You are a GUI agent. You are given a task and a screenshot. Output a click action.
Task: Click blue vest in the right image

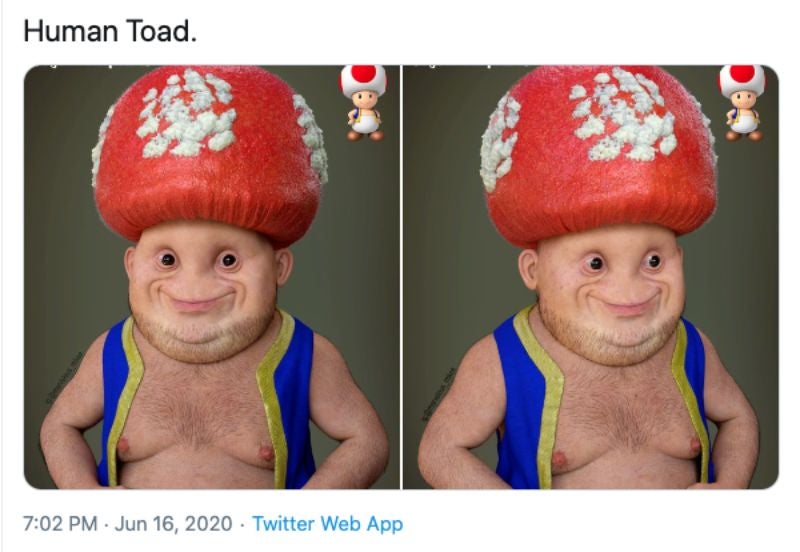click(x=521, y=400)
